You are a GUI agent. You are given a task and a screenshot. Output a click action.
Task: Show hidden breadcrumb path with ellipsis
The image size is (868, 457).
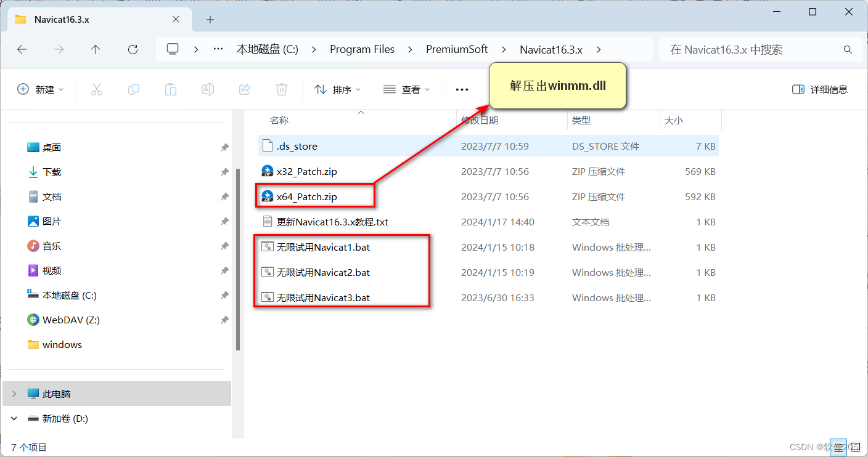click(x=218, y=49)
